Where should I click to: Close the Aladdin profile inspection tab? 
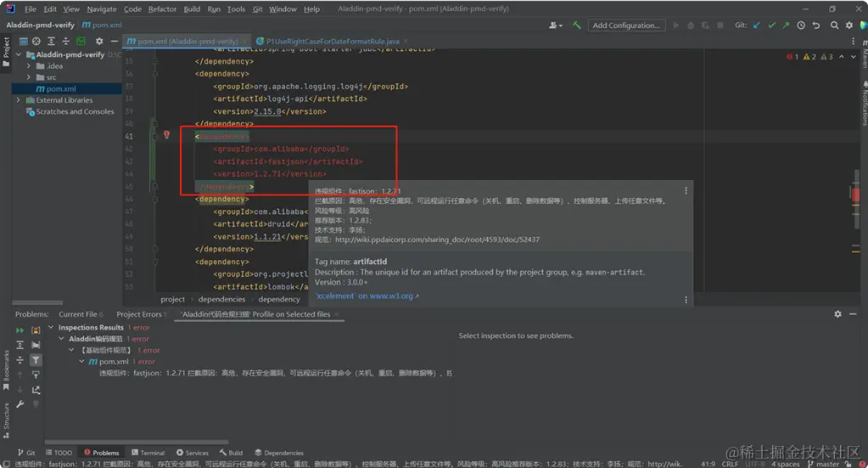tap(336, 314)
